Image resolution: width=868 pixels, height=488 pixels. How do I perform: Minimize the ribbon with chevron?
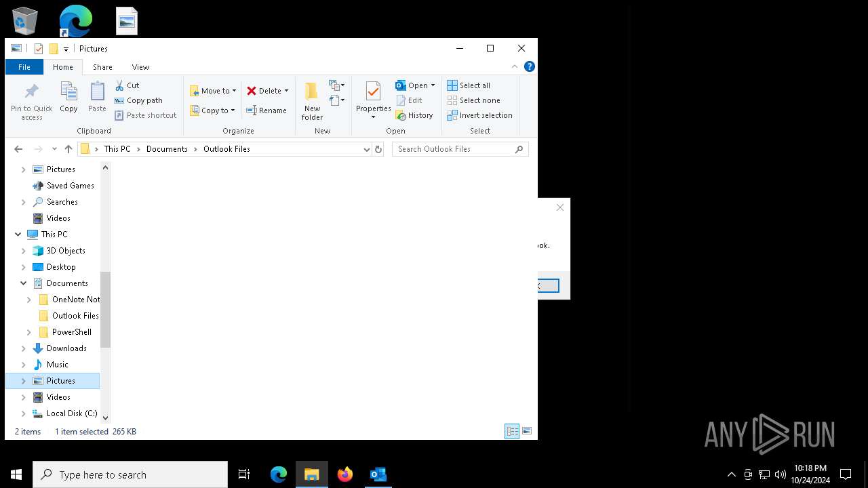pyautogui.click(x=515, y=66)
